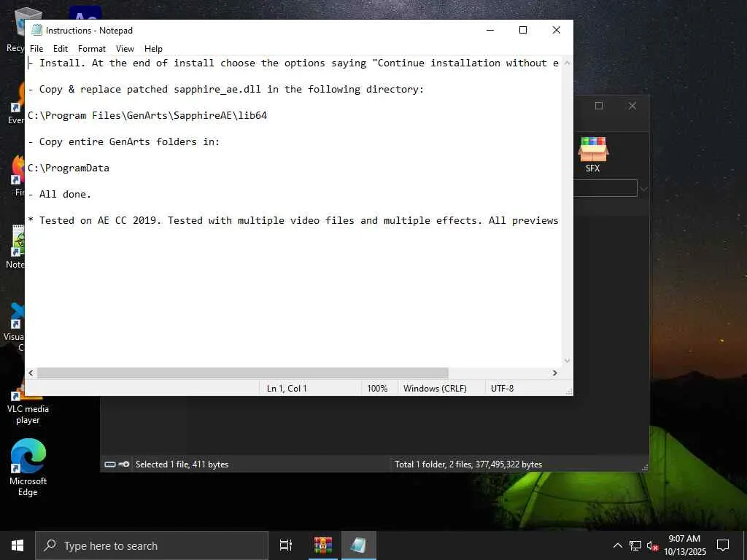Click the key icon in WinRAR status bar
This screenshot has height=560, width=747.
pyautogui.click(x=124, y=464)
